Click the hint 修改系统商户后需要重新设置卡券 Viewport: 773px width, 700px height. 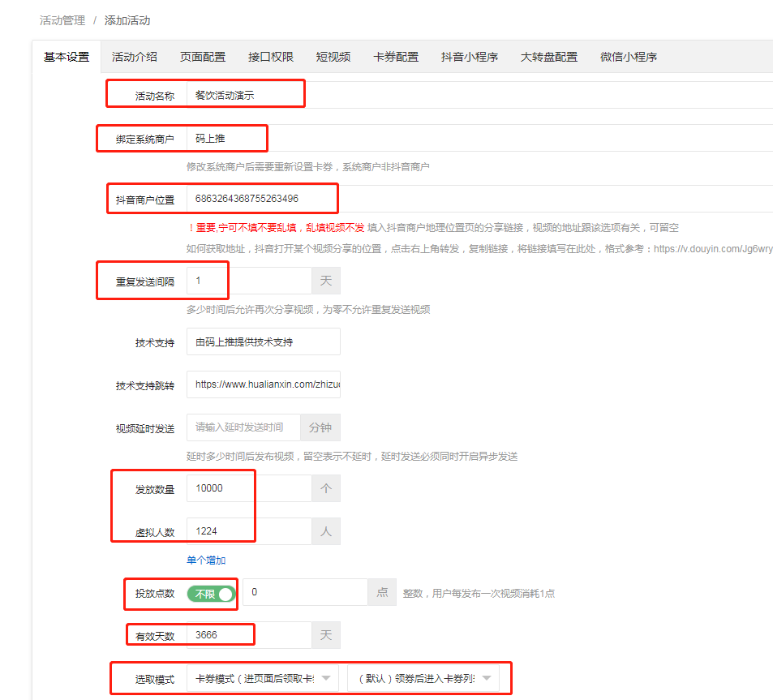(307, 167)
